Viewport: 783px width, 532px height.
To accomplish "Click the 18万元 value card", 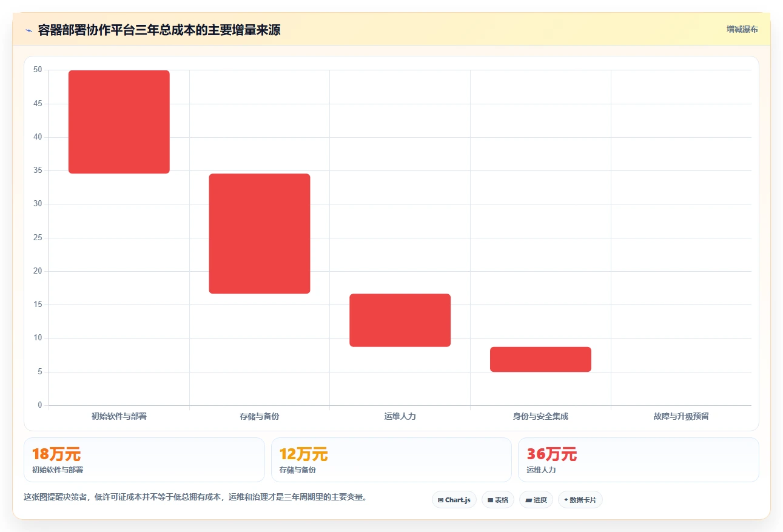I will click(144, 460).
